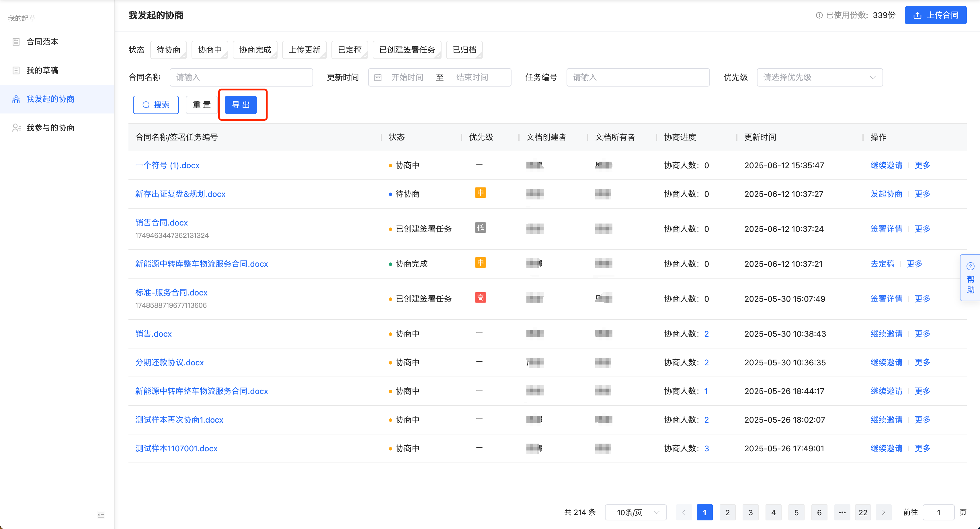Click the 搜索 search button
Image resolution: width=980 pixels, height=529 pixels.
coord(156,105)
